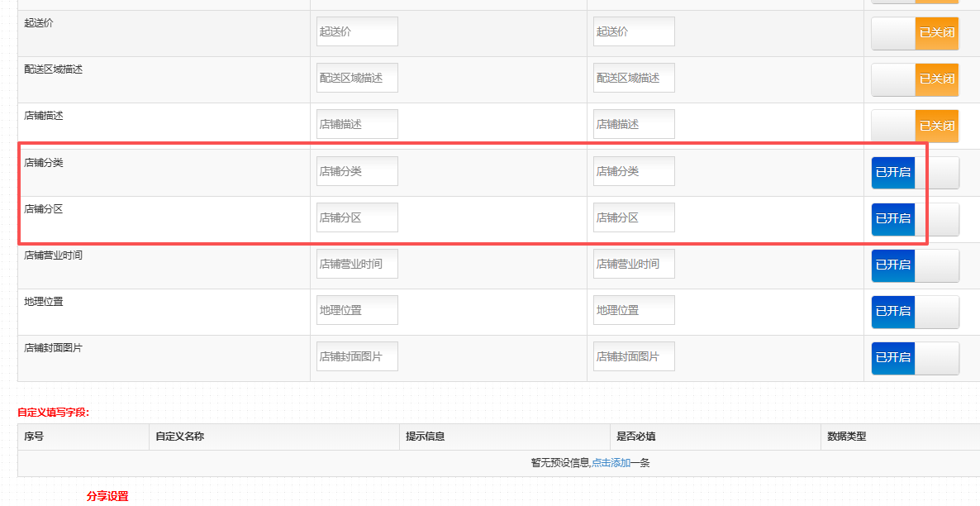The image size is (980, 506).
Task: Focus the left 店铺分类 text field
Action: coord(357,171)
